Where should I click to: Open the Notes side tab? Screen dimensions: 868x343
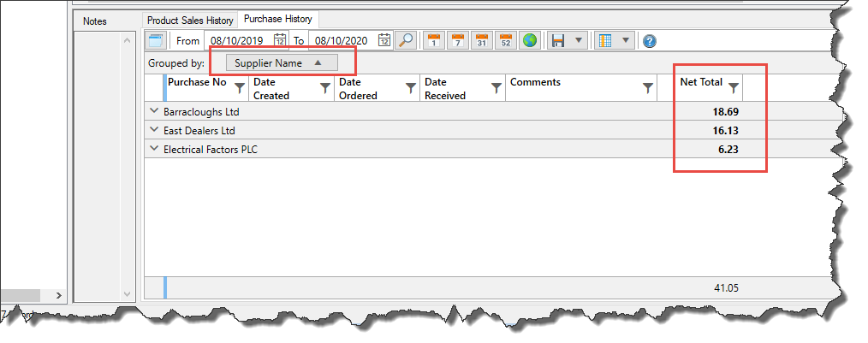tap(95, 21)
